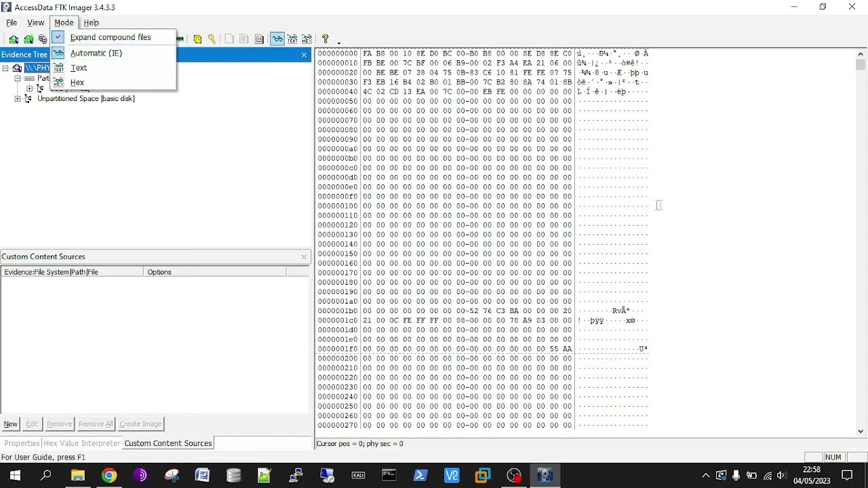Click lined document icon in toolbar
The width and height of the screenshot is (868, 488).
click(243, 39)
